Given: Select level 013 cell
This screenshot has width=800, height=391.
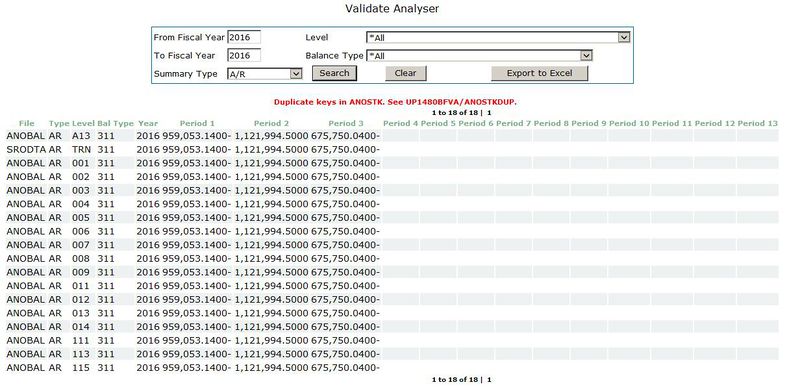Looking at the screenshot, I should pos(81,313).
